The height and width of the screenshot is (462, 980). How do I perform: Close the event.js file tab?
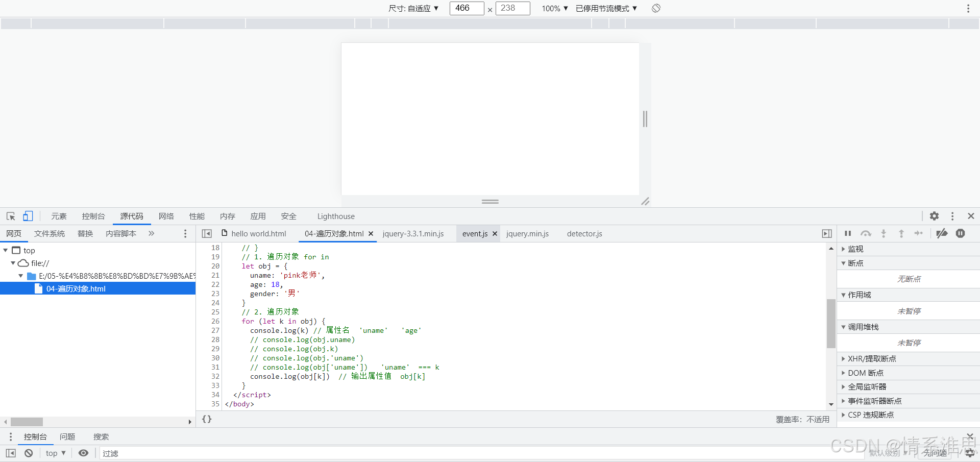(x=495, y=234)
